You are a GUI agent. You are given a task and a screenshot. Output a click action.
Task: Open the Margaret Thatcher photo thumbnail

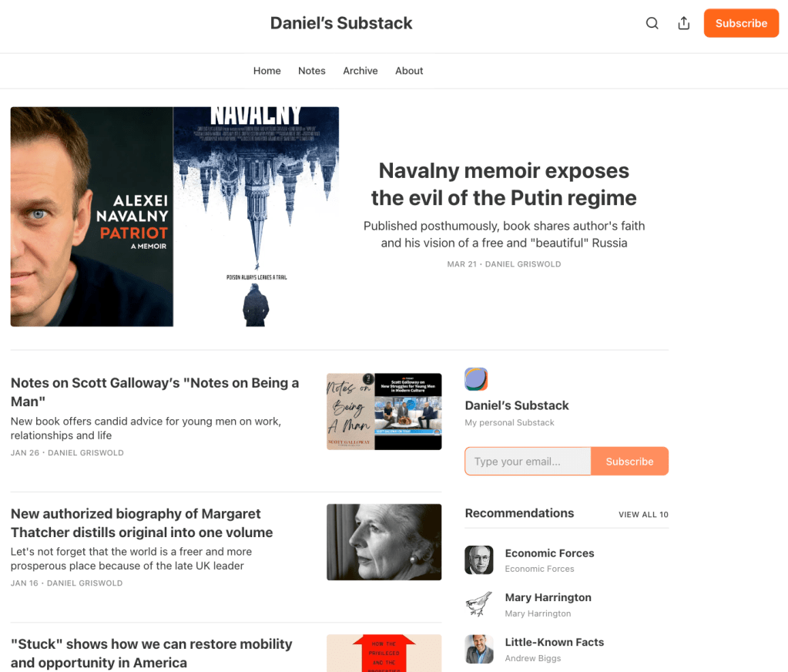[x=384, y=543]
